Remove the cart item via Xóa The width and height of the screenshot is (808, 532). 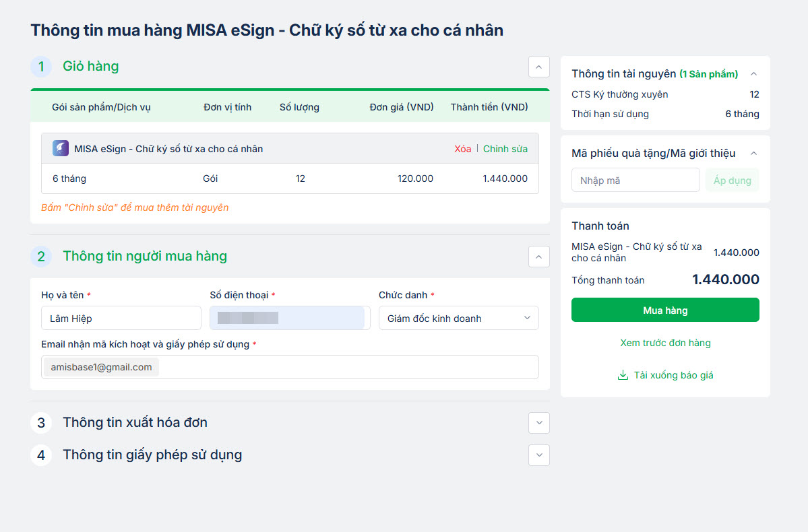tap(462, 149)
